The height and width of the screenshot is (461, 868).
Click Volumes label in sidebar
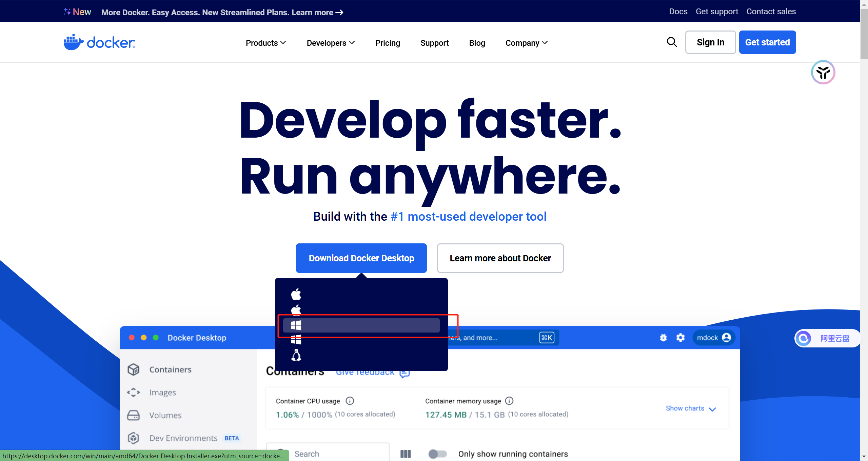[165, 415]
